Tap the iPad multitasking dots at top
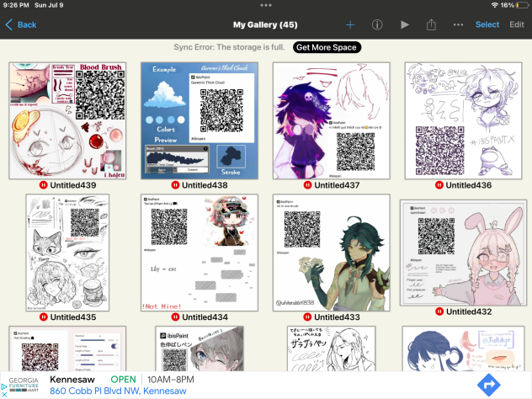This screenshot has height=399, width=532. (x=266, y=5)
